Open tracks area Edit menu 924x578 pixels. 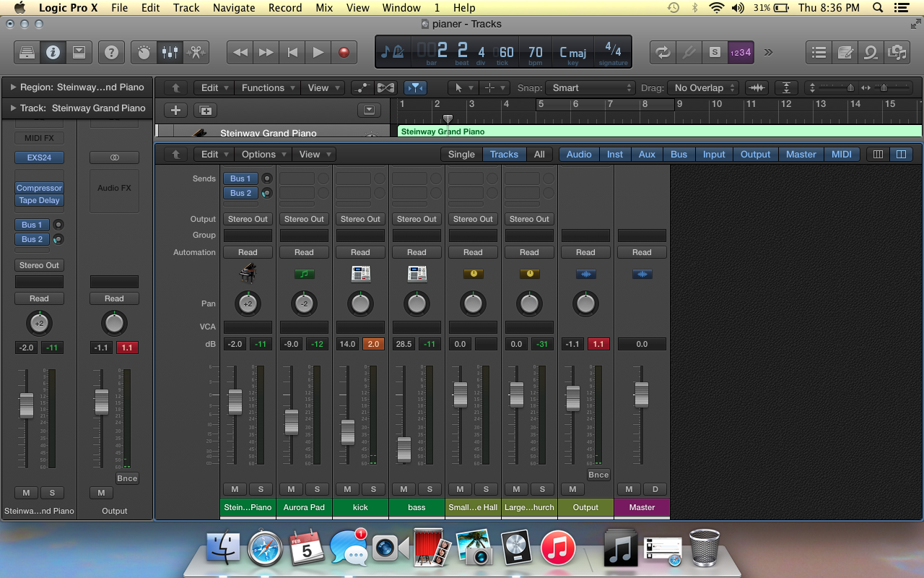pyautogui.click(x=214, y=87)
